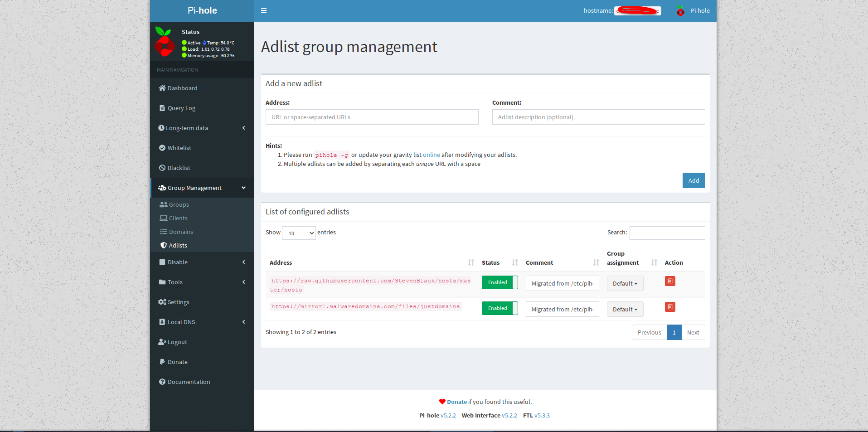
Task: Click the adlist Search box
Action: (x=667, y=233)
